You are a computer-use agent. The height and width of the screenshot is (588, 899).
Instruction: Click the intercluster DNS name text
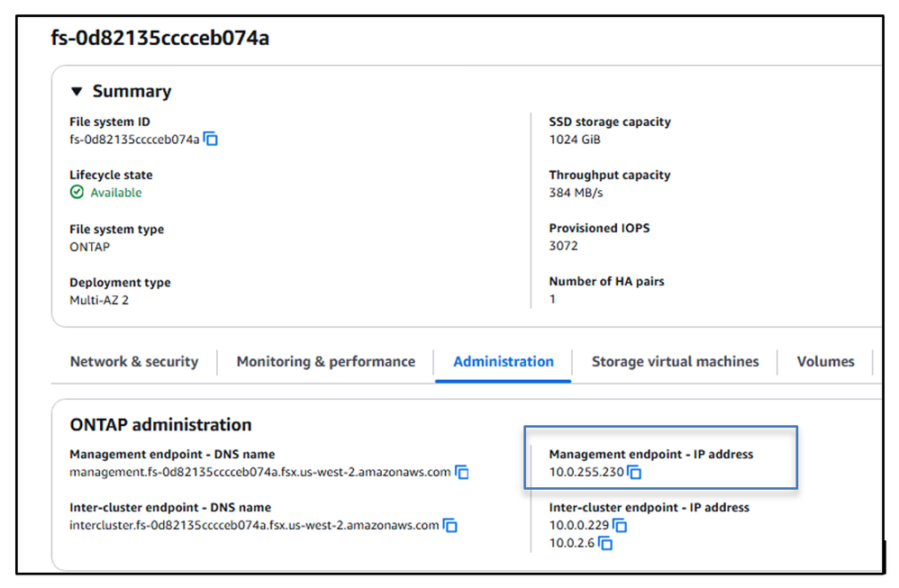coord(254,525)
